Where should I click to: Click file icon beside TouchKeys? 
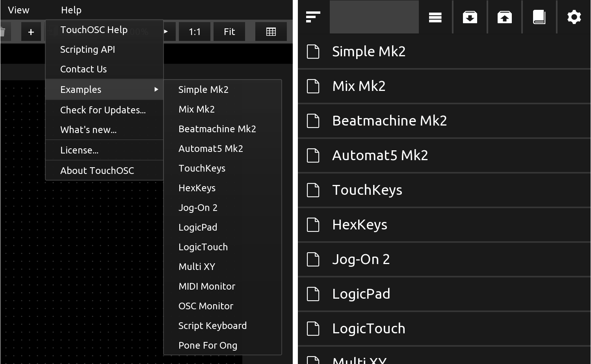[x=313, y=190]
